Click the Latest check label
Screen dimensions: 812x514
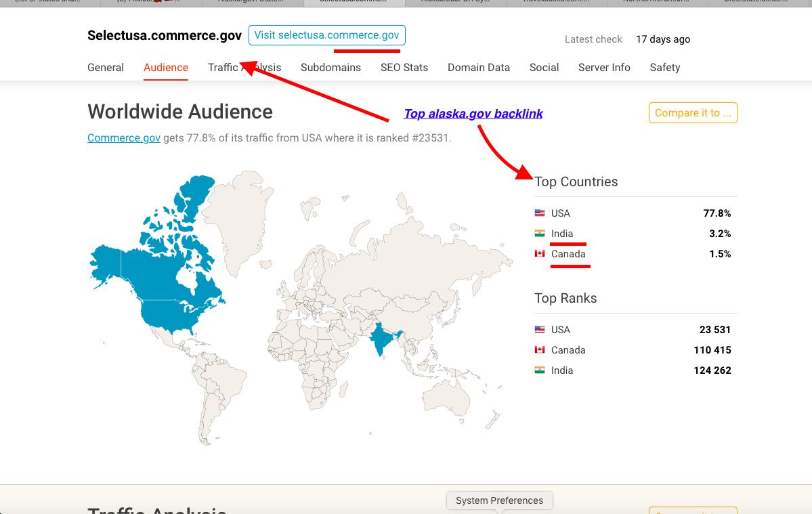pyautogui.click(x=593, y=39)
